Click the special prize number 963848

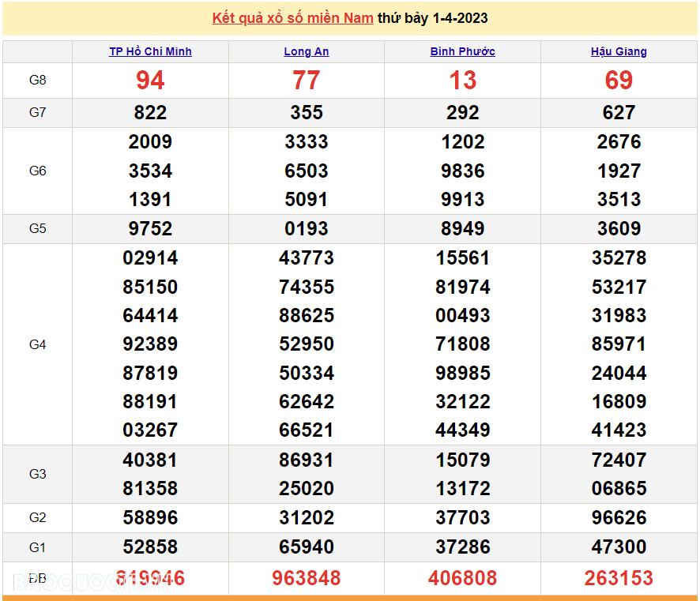(307, 578)
